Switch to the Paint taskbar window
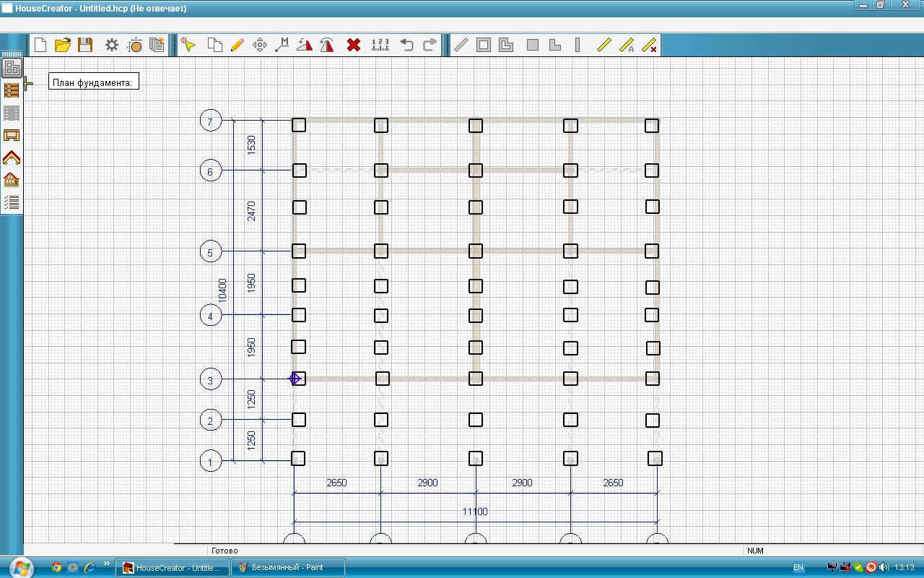The height and width of the screenshot is (578, 924). 287,568
